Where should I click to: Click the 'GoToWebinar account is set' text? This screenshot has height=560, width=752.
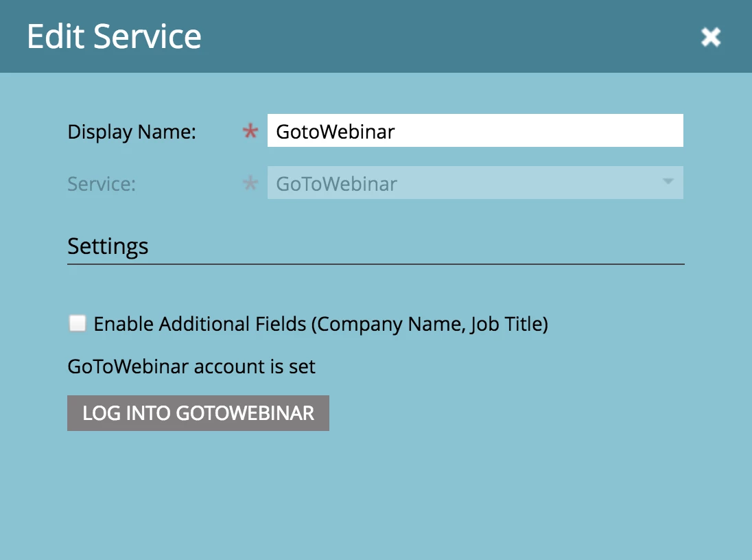(191, 366)
